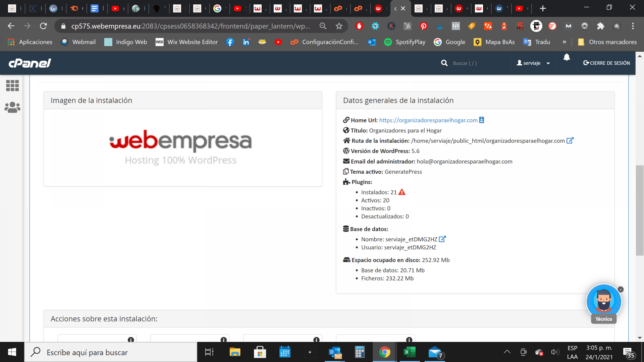Click the cPanel logo

pos(30,63)
